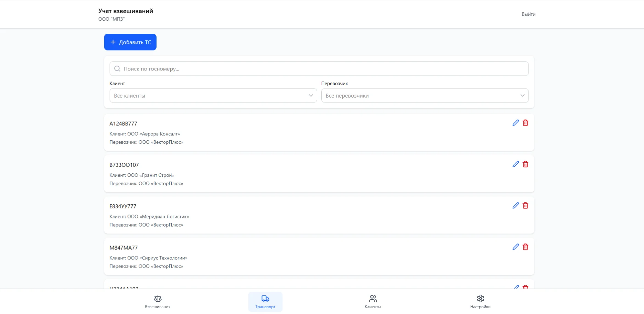This screenshot has height=314, width=644.
Task: Open the Все клиенты dropdown
Action: [213, 96]
